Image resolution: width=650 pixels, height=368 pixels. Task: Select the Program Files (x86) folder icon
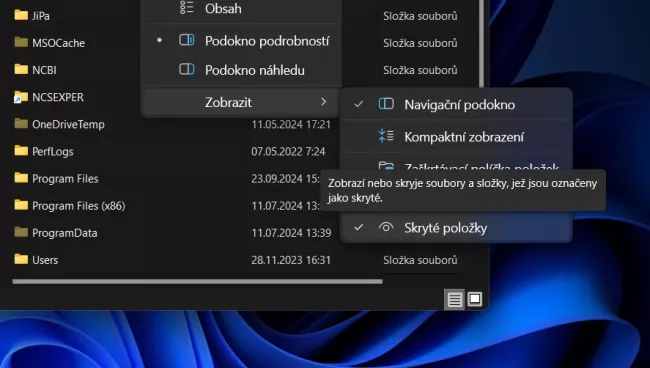[x=21, y=205]
